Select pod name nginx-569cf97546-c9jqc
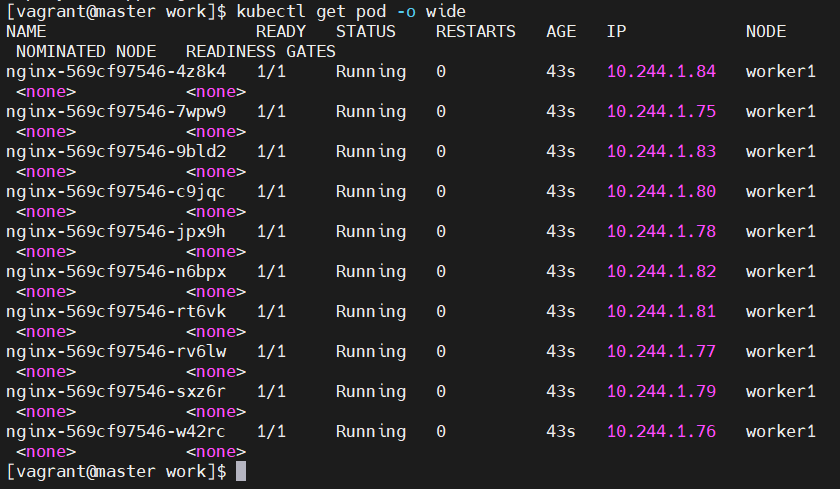Screen dimensions: 840x489 coord(115,192)
